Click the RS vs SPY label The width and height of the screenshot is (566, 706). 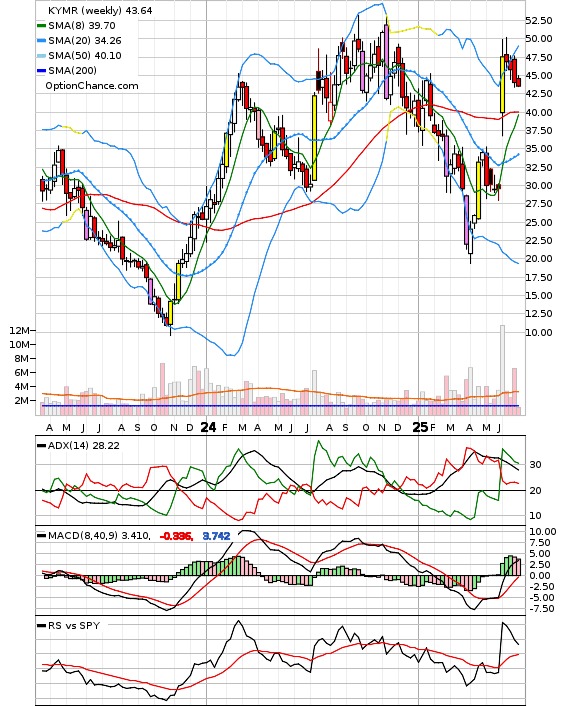[x=74, y=625]
